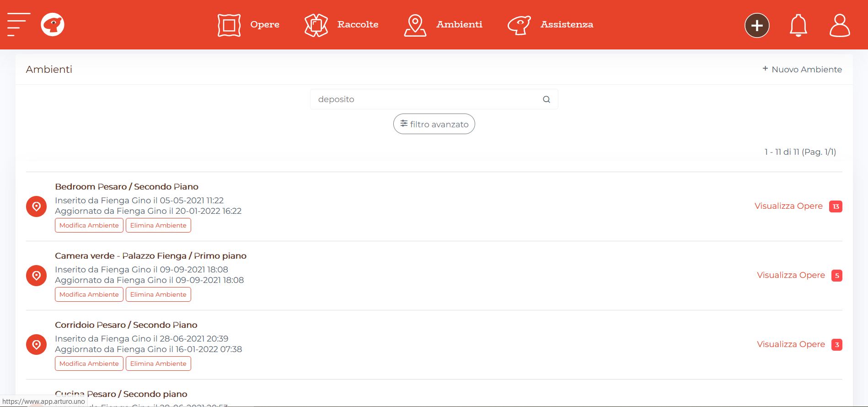
Task: Open the Raccolte menu item
Action: click(341, 25)
